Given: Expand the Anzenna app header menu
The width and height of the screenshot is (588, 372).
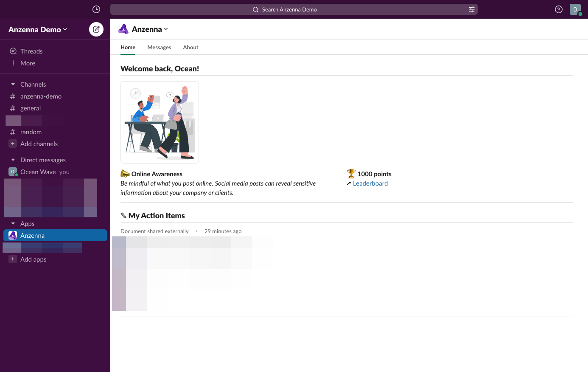Looking at the screenshot, I should (x=150, y=29).
